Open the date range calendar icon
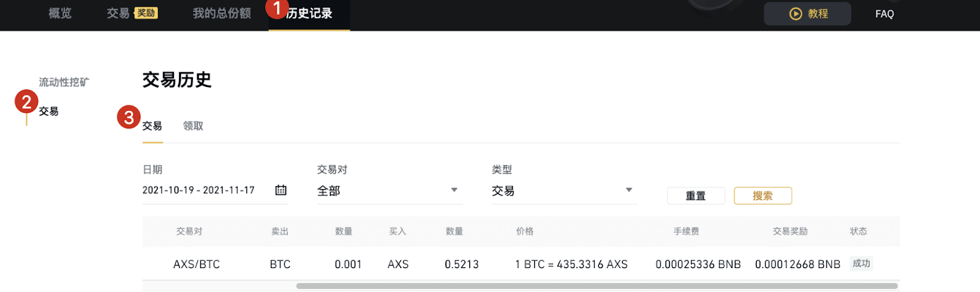The image size is (980, 292). [281, 190]
